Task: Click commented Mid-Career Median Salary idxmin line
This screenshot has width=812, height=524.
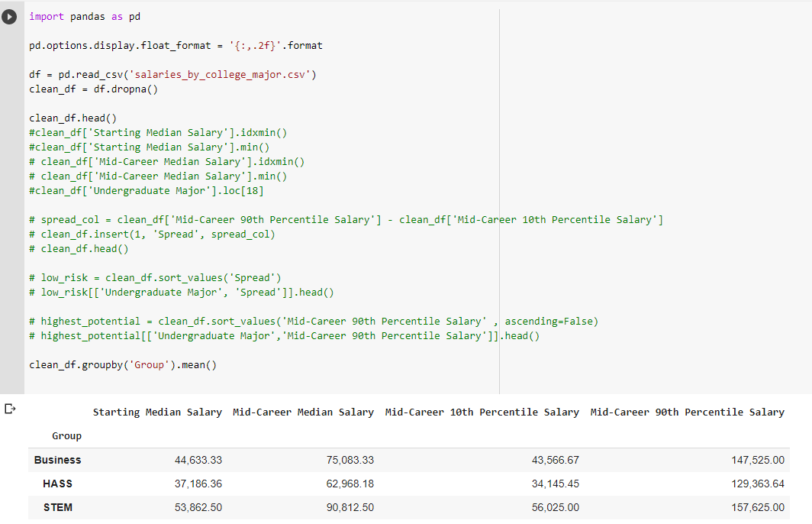Action: tap(166, 162)
